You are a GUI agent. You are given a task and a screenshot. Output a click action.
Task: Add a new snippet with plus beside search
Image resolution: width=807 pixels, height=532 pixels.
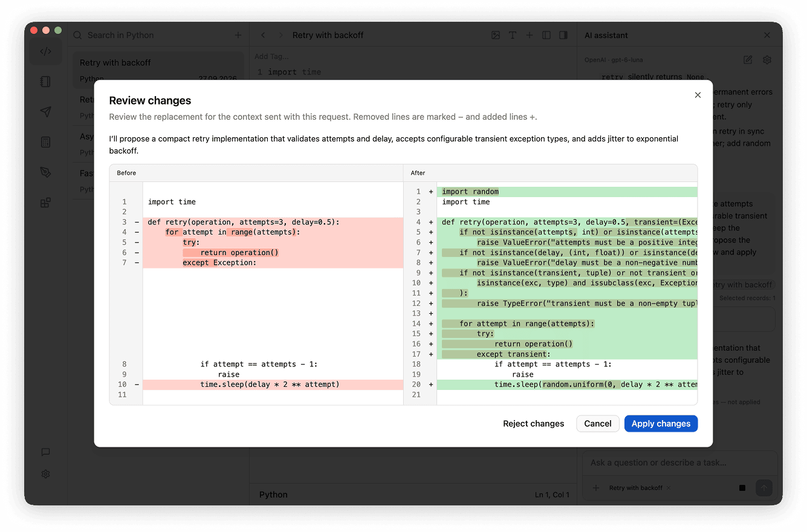pos(238,35)
